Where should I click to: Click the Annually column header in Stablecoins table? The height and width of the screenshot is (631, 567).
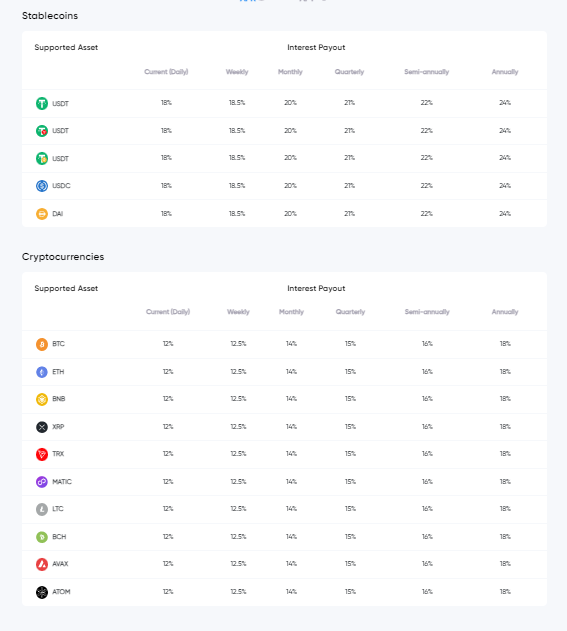505,72
